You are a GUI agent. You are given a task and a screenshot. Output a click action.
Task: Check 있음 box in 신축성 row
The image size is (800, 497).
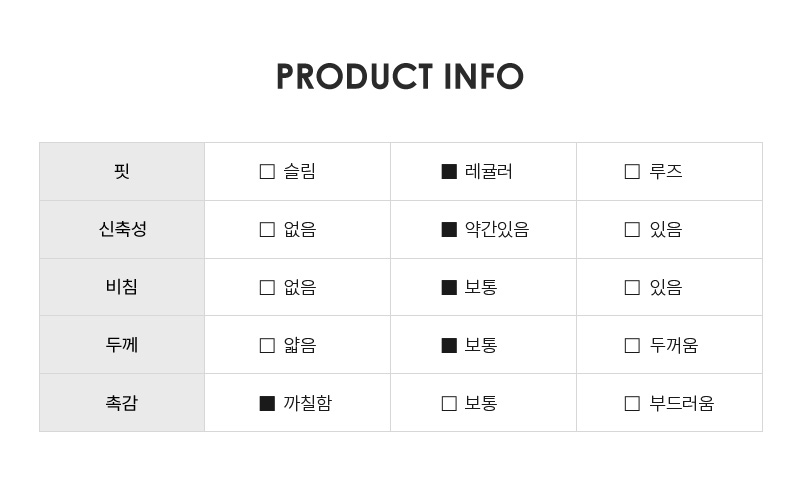tap(632, 230)
